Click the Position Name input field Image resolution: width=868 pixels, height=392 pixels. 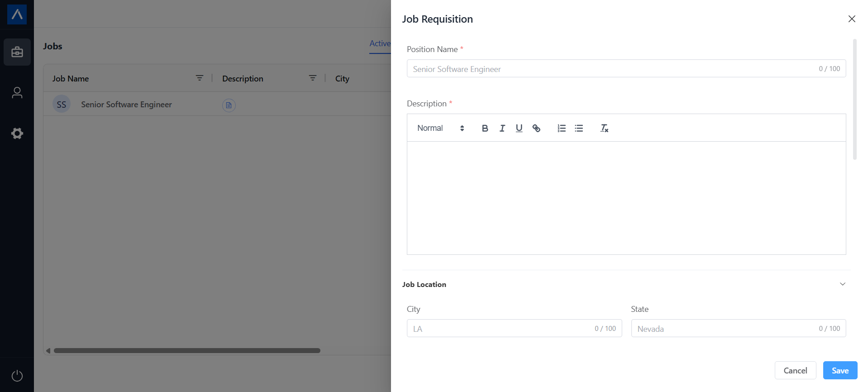click(611, 69)
